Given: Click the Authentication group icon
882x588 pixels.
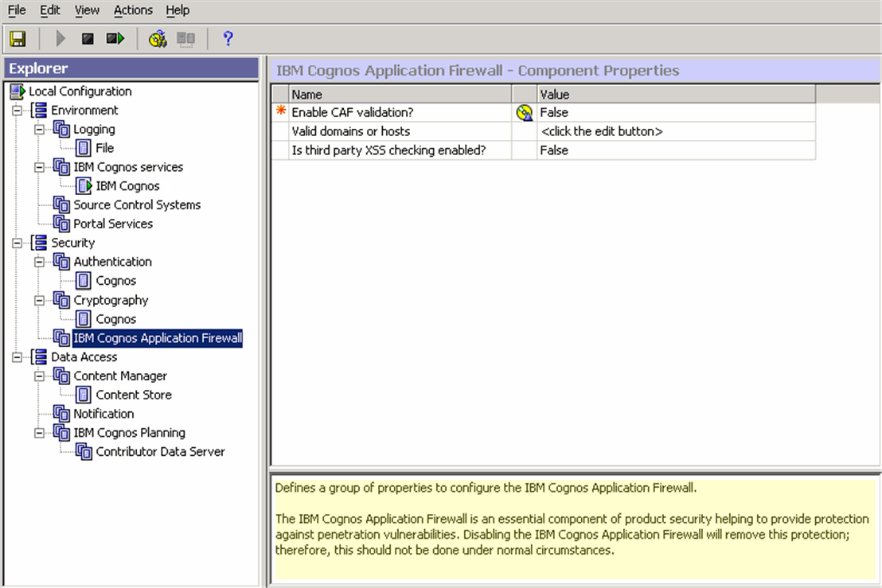Looking at the screenshot, I should [x=61, y=262].
